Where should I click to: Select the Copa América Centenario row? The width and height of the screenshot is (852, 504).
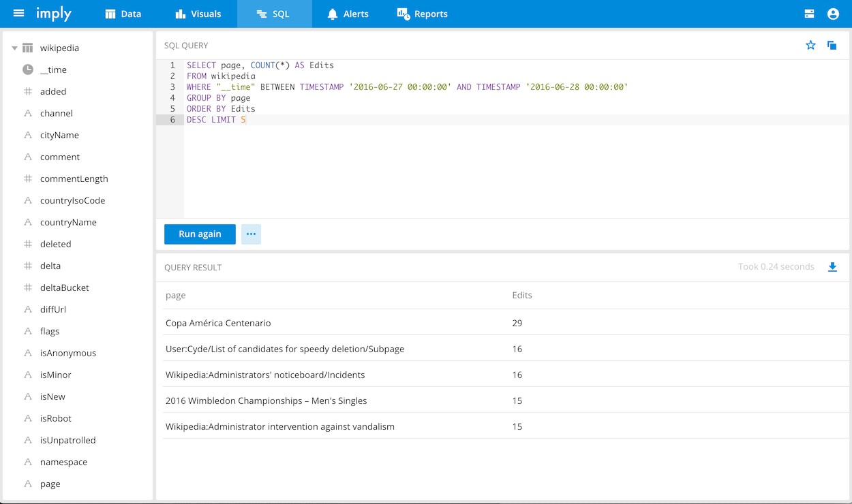504,323
